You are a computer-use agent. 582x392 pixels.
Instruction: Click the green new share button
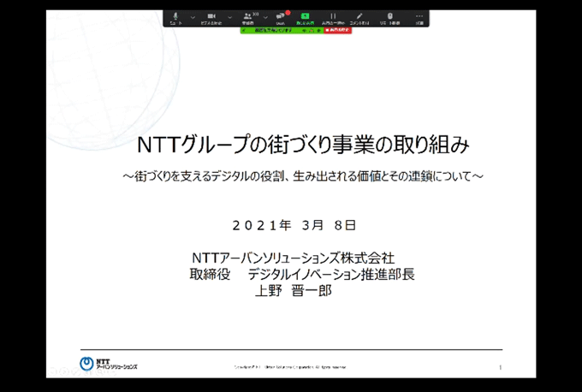click(x=305, y=18)
